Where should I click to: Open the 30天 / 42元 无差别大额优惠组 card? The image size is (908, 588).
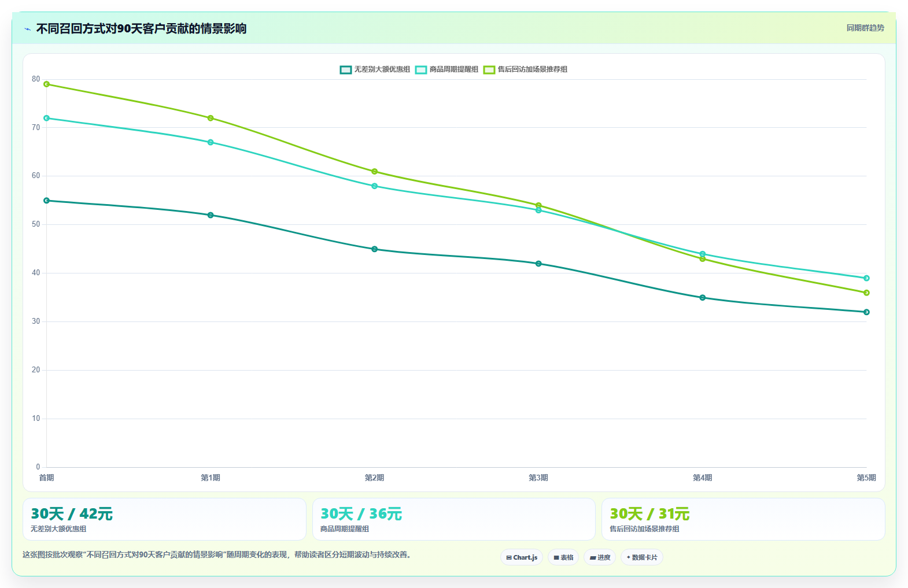164,519
